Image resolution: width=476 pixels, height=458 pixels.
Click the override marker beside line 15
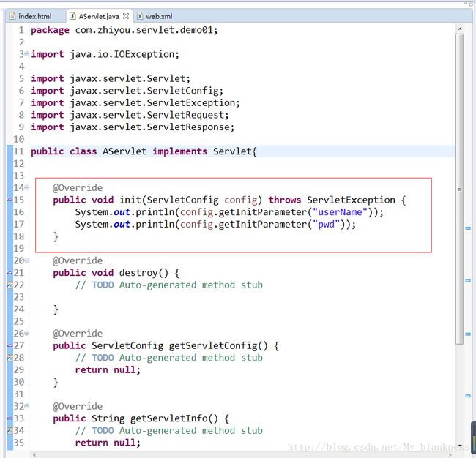[10, 200]
